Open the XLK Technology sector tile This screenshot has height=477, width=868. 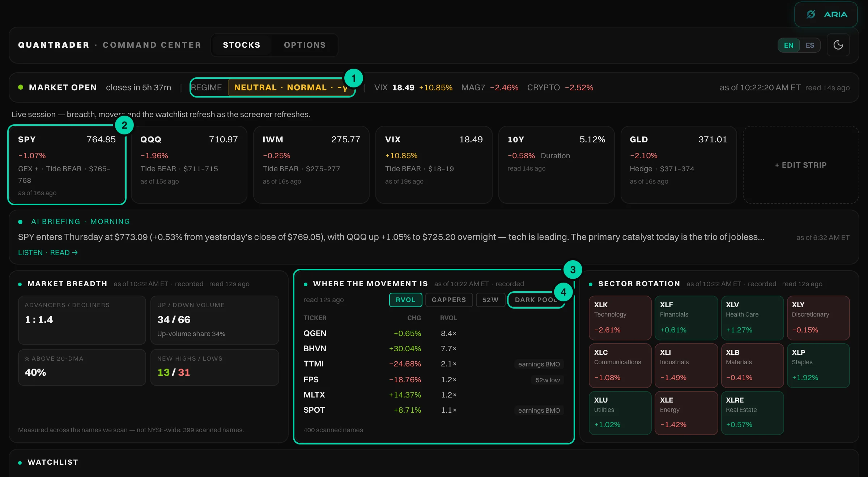(x=620, y=318)
